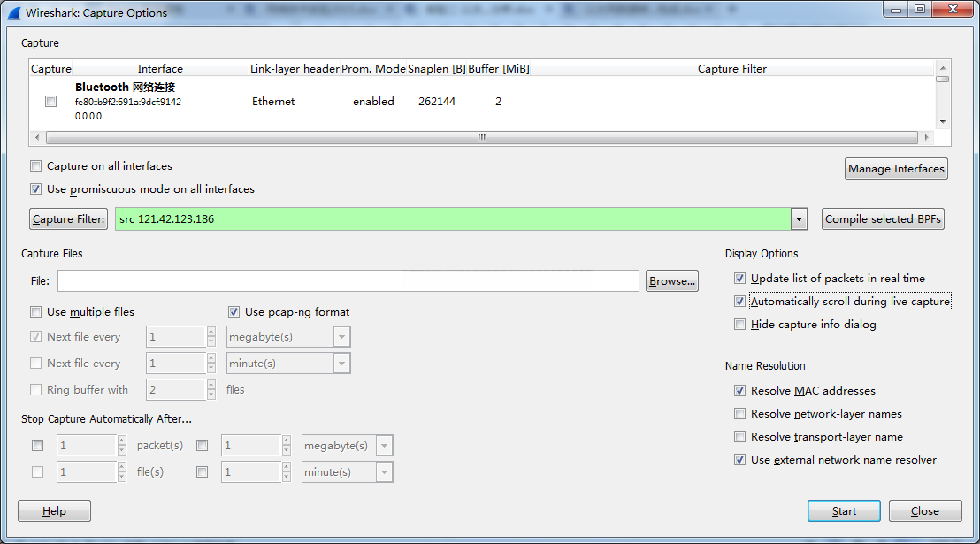Toggle Resolve MAC addresses
This screenshot has height=544, width=980.
click(x=740, y=391)
